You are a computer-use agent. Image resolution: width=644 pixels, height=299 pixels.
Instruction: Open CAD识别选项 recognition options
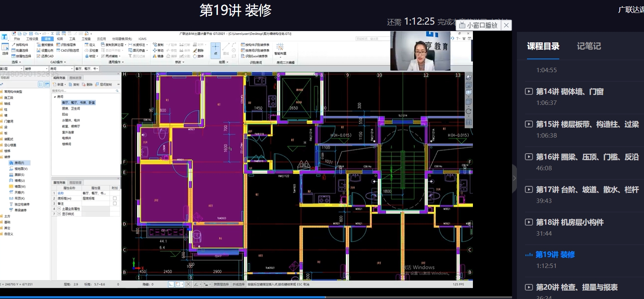(x=68, y=50)
